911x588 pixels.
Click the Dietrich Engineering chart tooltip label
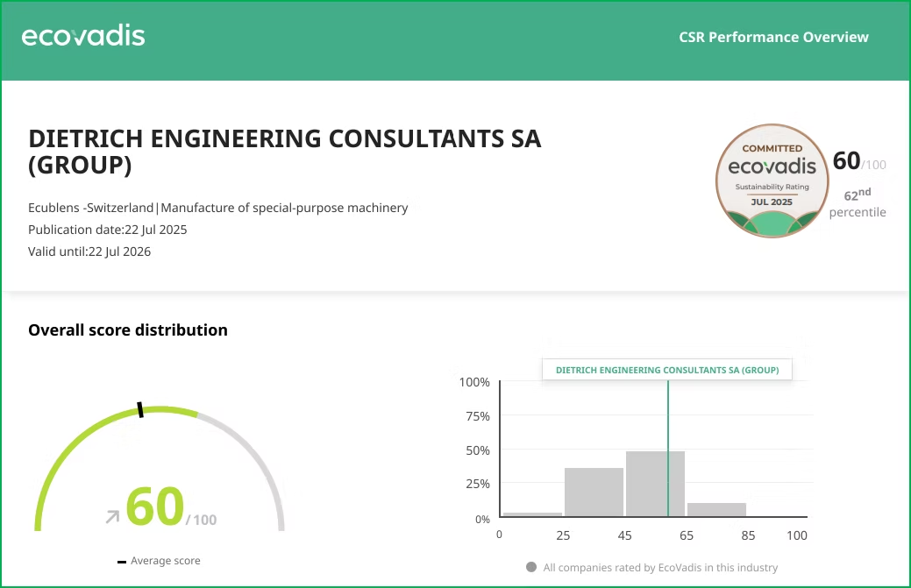pyautogui.click(x=667, y=370)
